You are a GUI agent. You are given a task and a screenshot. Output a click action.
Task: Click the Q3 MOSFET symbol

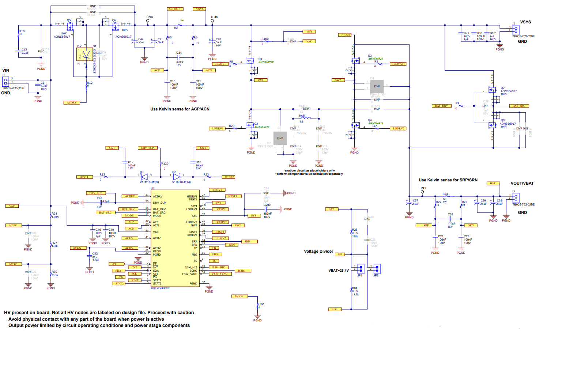pos(355,61)
